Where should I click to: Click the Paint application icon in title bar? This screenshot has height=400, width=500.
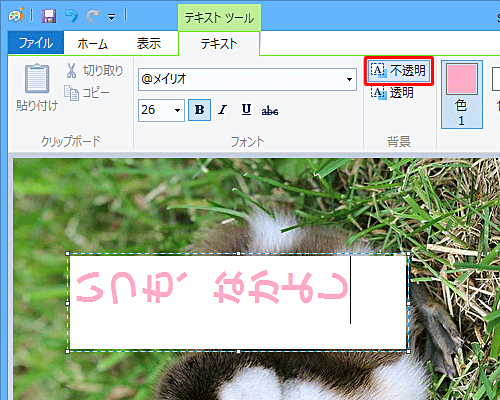[x=16, y=15]
